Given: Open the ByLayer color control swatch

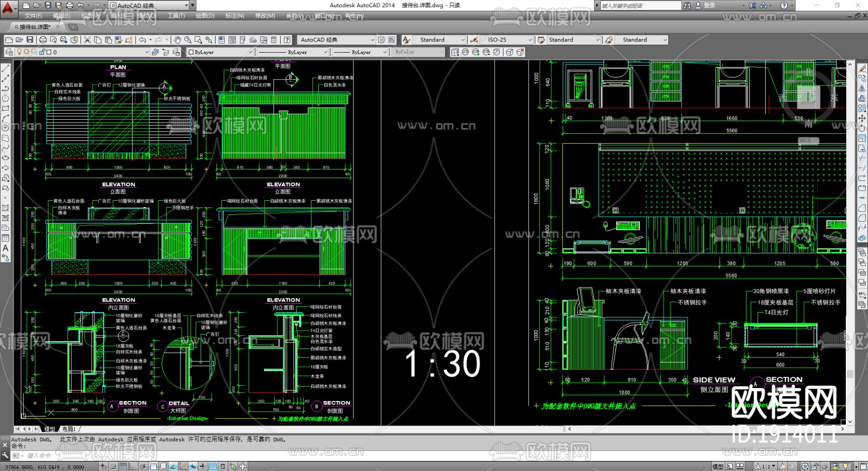Looking at the screenshot, I should 220,52.
